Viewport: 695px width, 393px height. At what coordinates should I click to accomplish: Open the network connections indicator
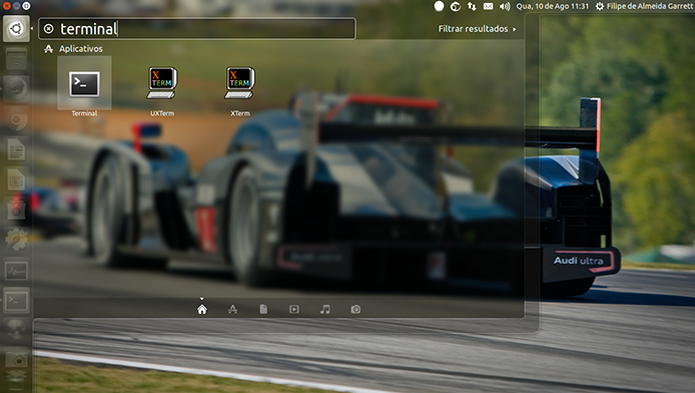tap(472, 6)
